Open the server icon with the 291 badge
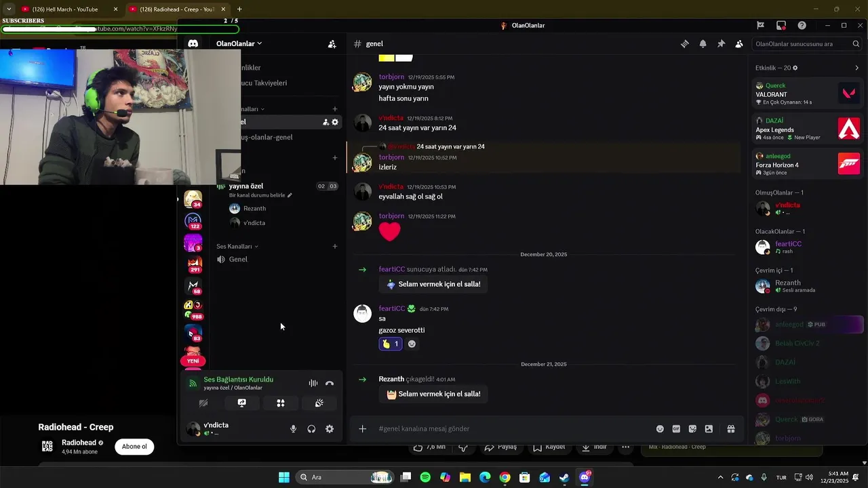This screenshot has height=488, width=868. pyautogui.click(x=193, y=264)
